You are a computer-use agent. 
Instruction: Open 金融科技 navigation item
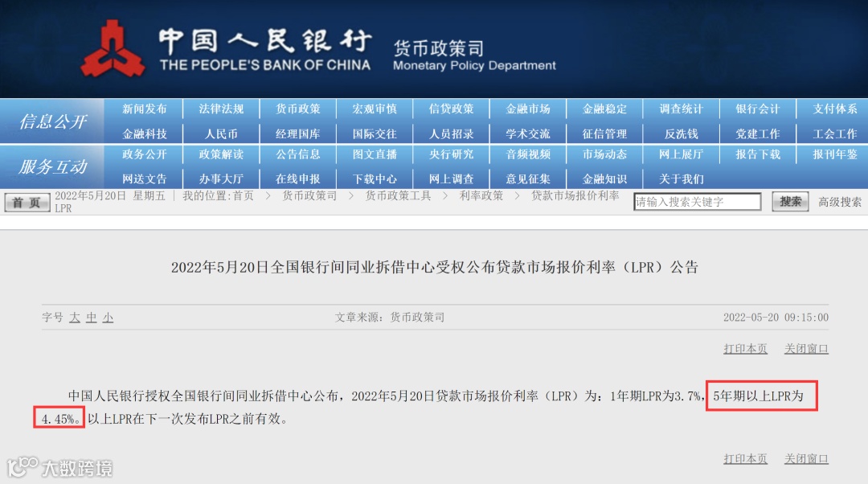[x=145, y=133]
